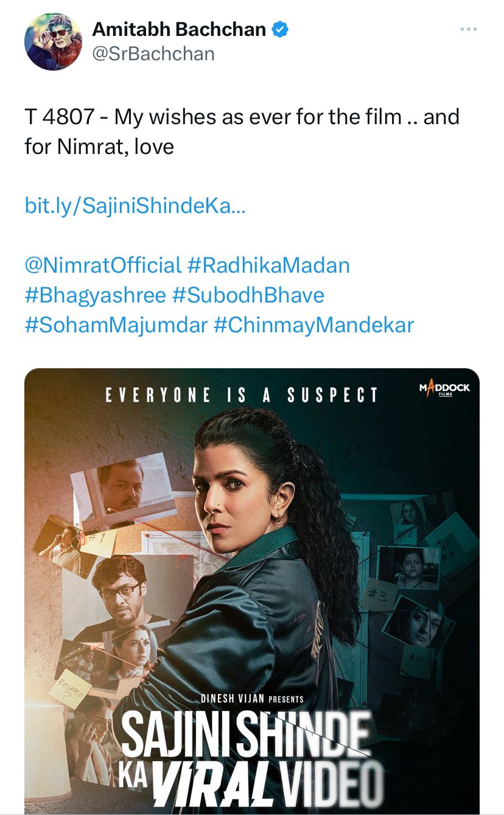The image size is (504, 815).
Task: Click the blue verified badge
Action: (280, 29)
